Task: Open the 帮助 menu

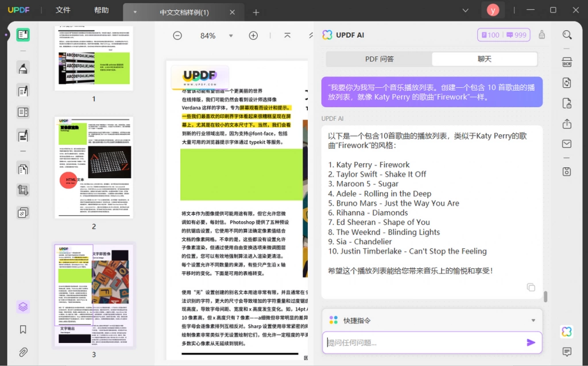Action: tap(101, 10)
